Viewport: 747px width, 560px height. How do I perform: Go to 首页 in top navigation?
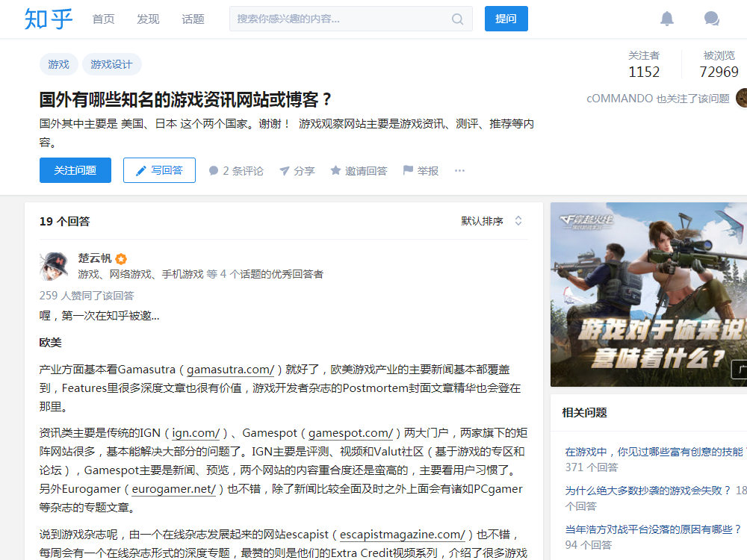103,19
